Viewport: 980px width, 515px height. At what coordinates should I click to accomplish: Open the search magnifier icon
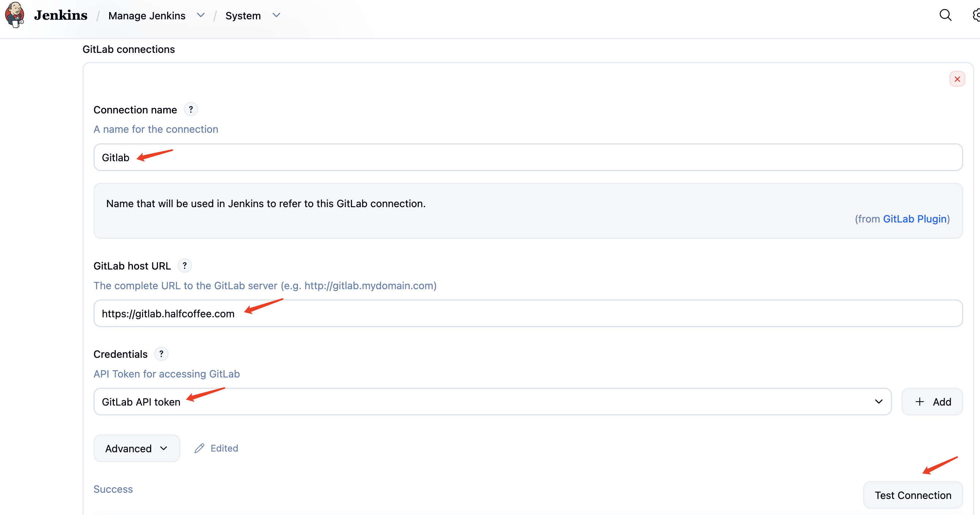pos(945,15)
